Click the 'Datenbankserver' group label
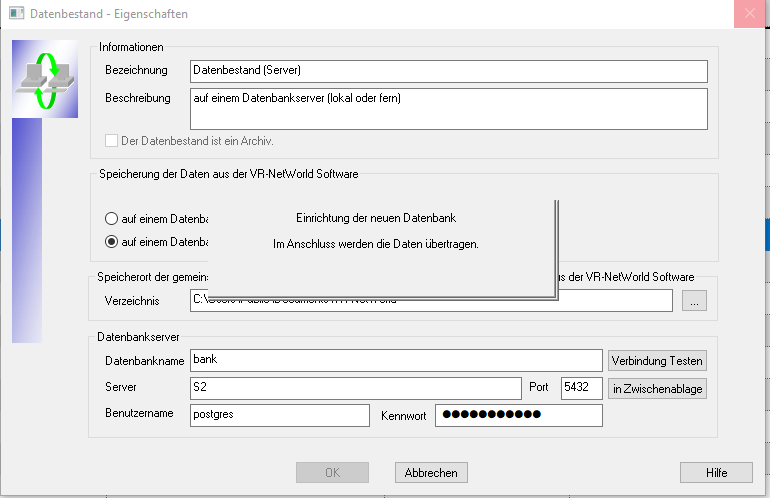Image resolution: width=770 pixels, height=498 pixels. pyautogui.click(x=138, y=337)
